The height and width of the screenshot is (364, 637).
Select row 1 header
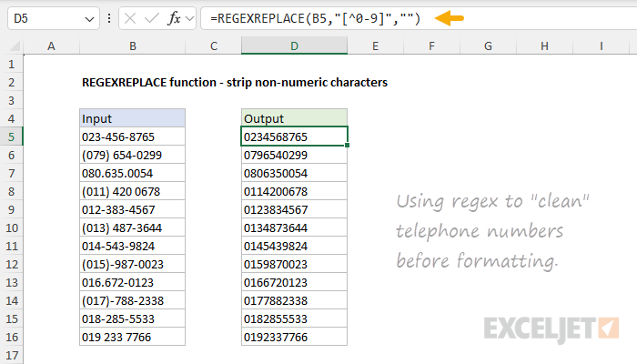[x=11, y=65]
